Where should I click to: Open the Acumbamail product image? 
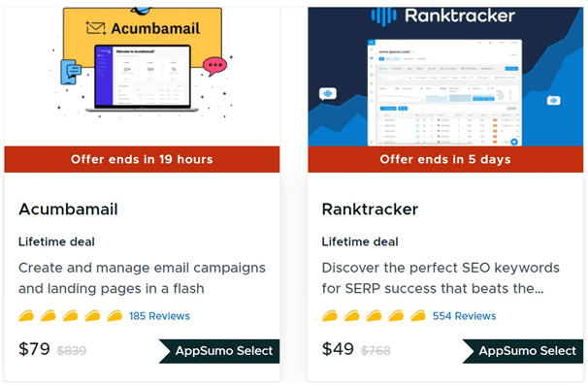(x=142, y=77)
